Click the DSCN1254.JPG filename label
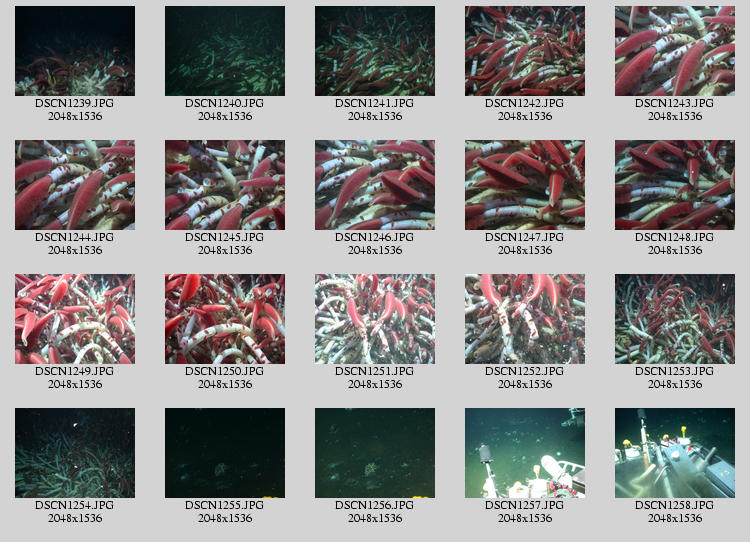The image size is (750, 542). (x=75, y=506)
